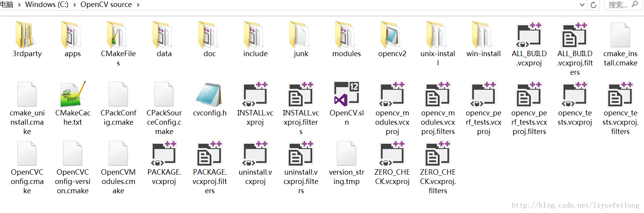Open the address bar history dropdown
The image size is (644, 213).
(582, 5)
